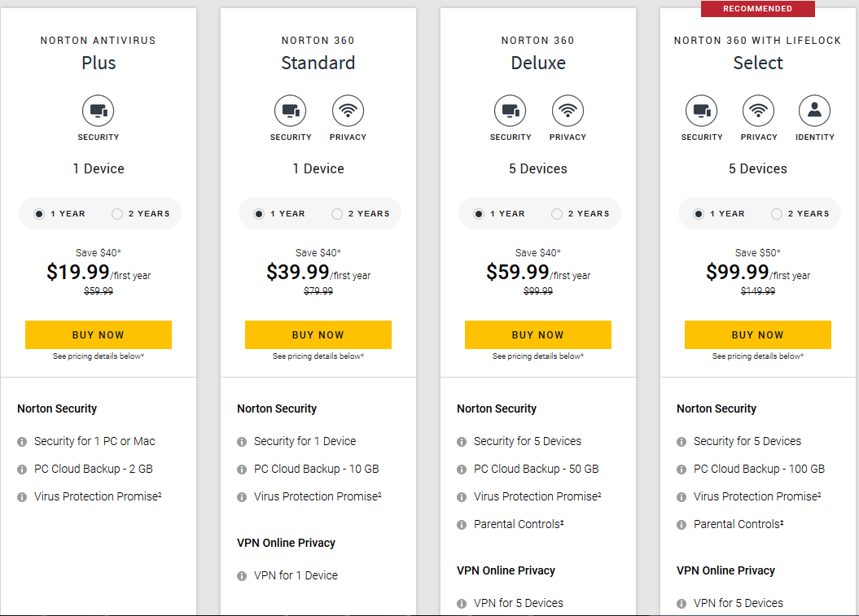Click the PC Cloud Backup - 100 GB text
The width and height of the screenshot is (859, 616).
759,469
